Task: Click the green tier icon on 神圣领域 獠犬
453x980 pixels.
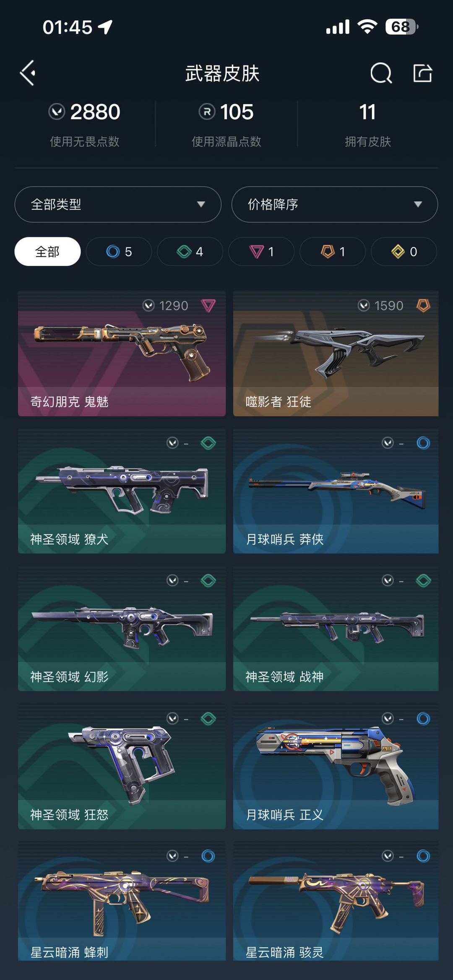Action: [208, 443]
